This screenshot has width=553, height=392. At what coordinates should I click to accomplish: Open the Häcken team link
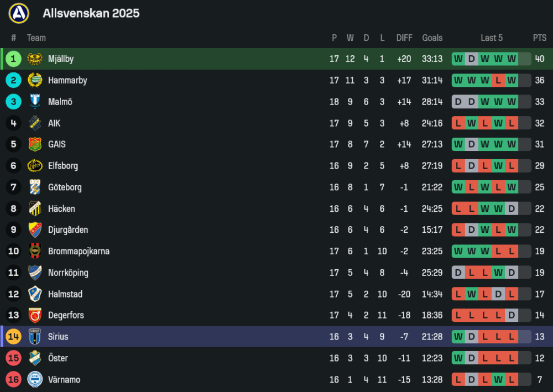pyautogui.click(x=61, y=209)
